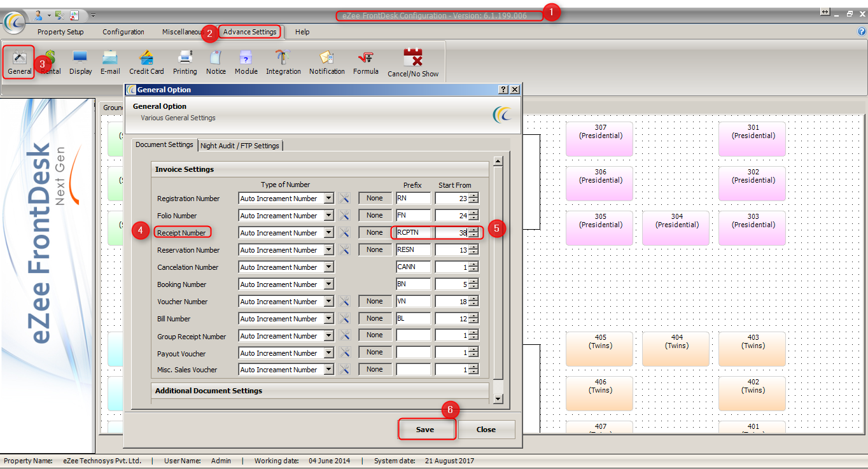Open Credit Card settings
The width and height of the screenshot is (868, 469).
click(x=146, y=62)
